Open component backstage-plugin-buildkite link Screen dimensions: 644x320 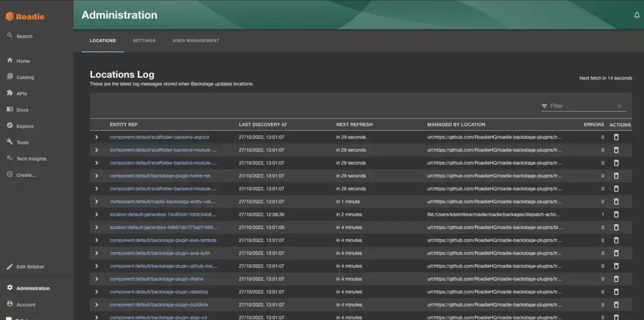pyautogui.click(x=159, y=305)
